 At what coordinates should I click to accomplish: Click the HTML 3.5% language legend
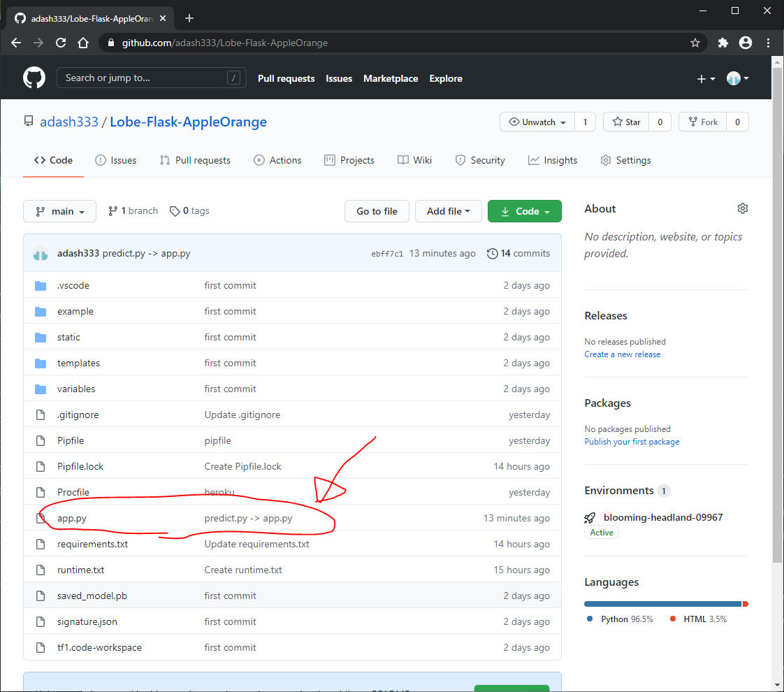[x=699, y=619]
